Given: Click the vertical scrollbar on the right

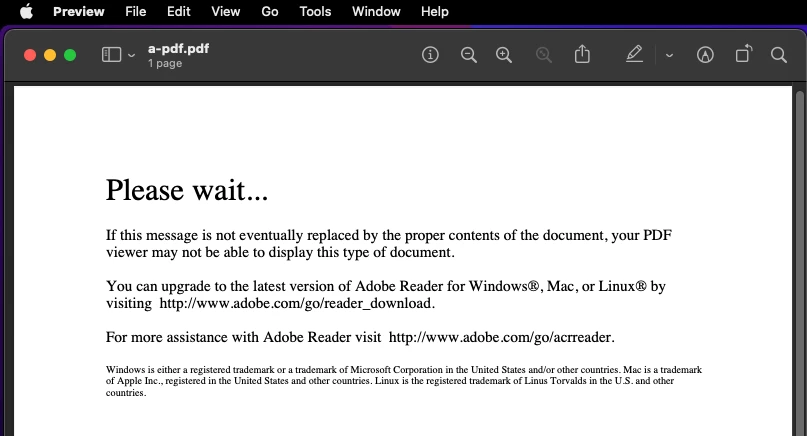Looking at the screenshot, I should (x=799, y=263).
